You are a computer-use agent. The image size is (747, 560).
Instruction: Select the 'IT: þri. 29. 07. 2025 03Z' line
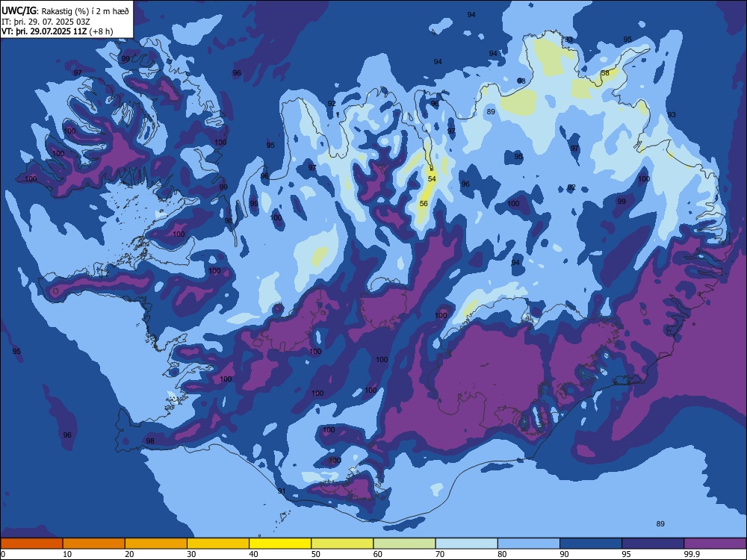point(46,22)
